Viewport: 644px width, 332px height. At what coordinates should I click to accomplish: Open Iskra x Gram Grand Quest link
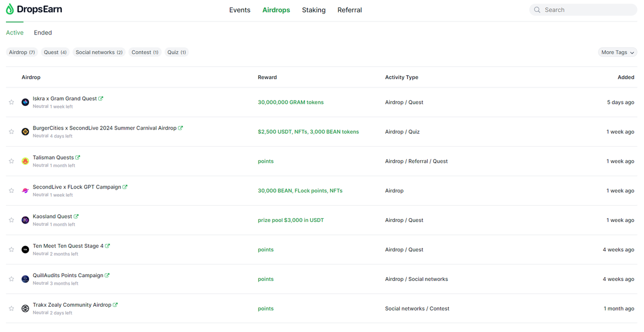click(x=65, y=99)
